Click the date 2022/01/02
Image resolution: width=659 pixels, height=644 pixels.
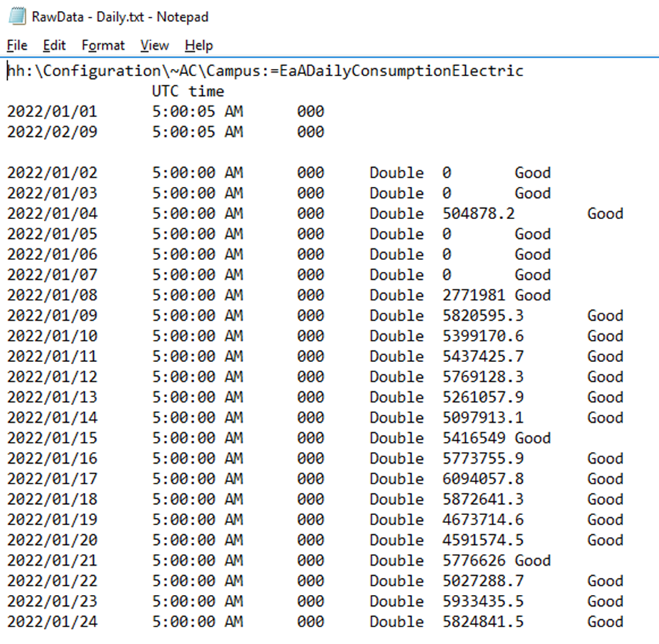(52, 173)
